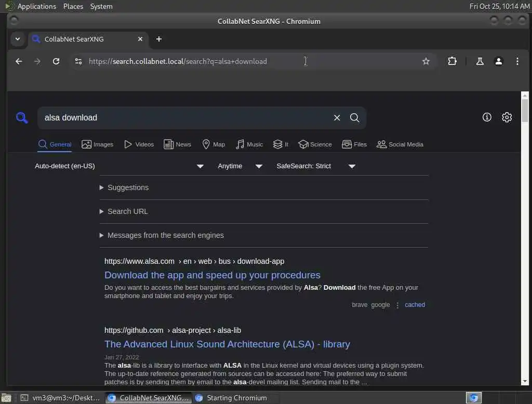This screenshot has width=532, height=404.
Task: View site information icon in address bar
Action: (x=78, y=61)
